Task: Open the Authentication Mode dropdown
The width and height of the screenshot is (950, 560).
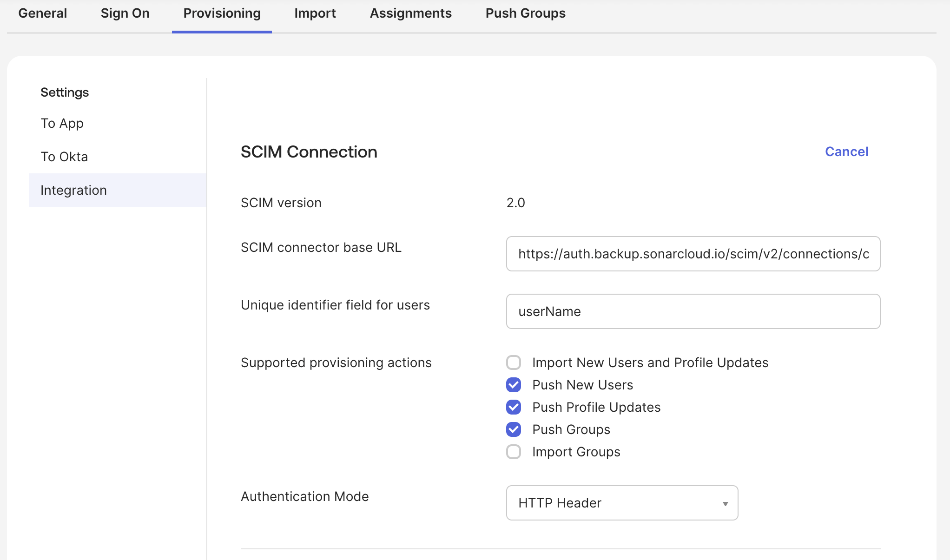Action: point(622,503)
